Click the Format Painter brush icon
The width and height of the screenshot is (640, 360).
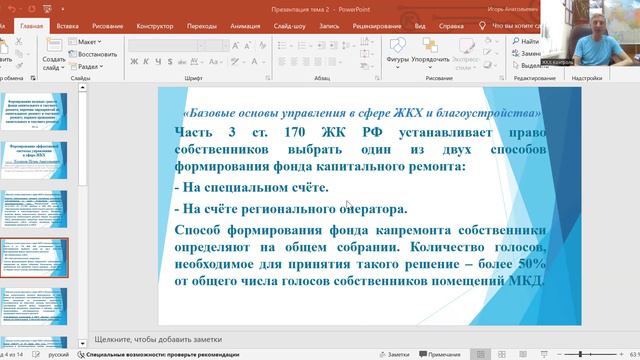click(19, 65)
